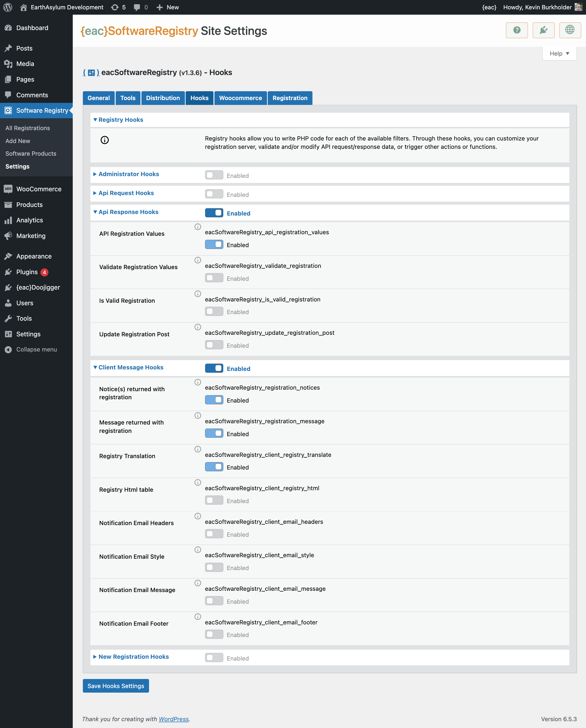Open the Distribution tab
Image resolution: width=586 pixels, height=728 pixels.
pyautogui.click(x=163, y=98)
